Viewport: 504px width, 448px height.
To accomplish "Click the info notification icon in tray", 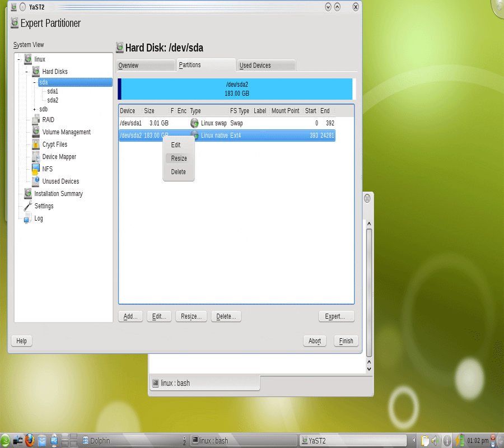I will pos(447,441).
